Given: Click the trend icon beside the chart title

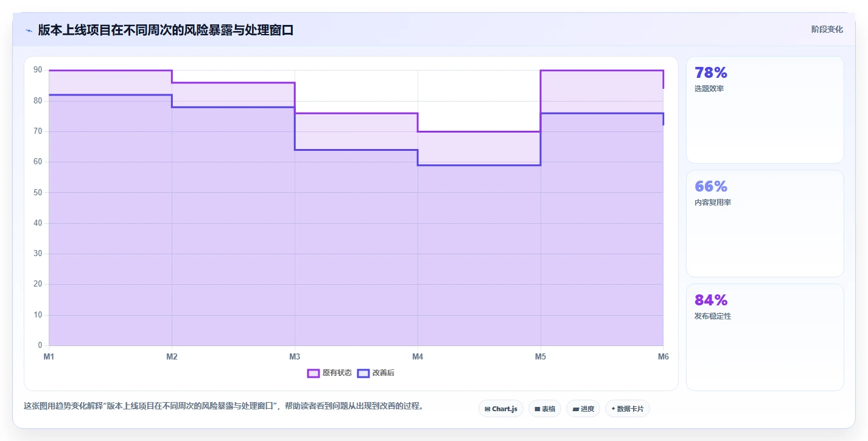Looking at the screenshot, I should point(29,30).
